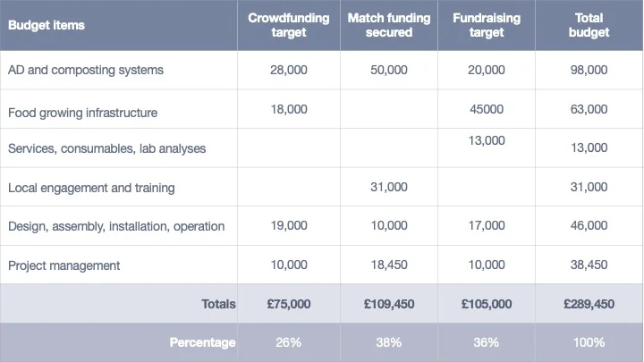Select the 45000 fundraising target cell
The image size is (644, 362).
coord(487,109)
